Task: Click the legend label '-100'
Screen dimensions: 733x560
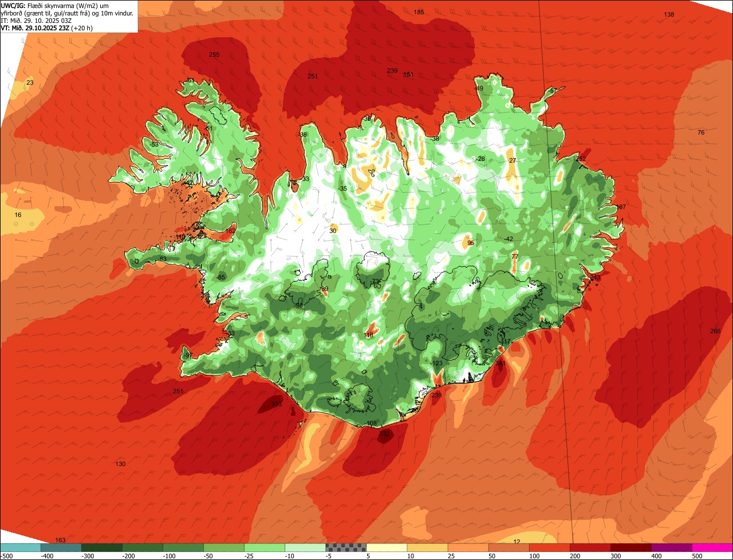Action: pos(170,555)
